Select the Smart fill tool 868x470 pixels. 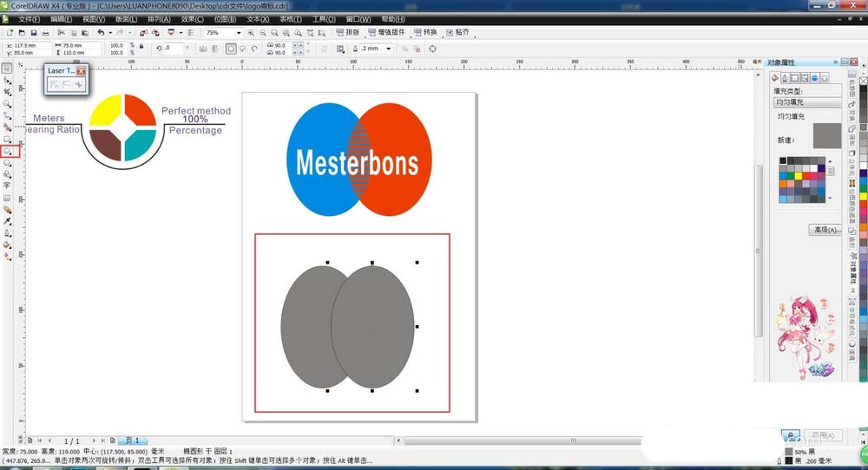(x=7, y=127)
